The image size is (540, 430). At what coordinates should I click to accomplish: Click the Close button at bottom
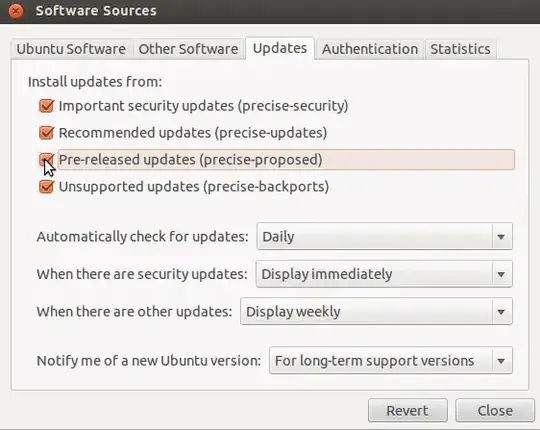point(495,410)
